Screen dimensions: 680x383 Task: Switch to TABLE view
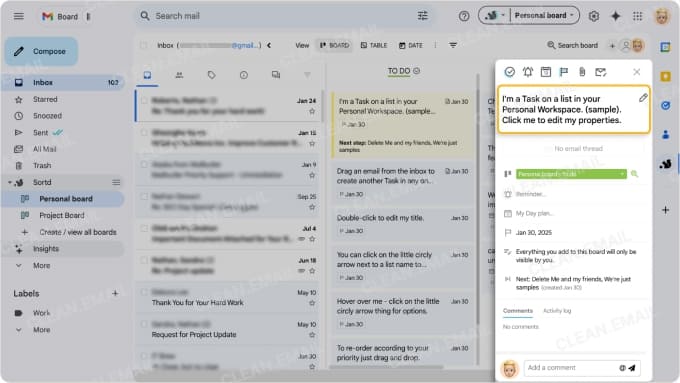coord(374,45)
